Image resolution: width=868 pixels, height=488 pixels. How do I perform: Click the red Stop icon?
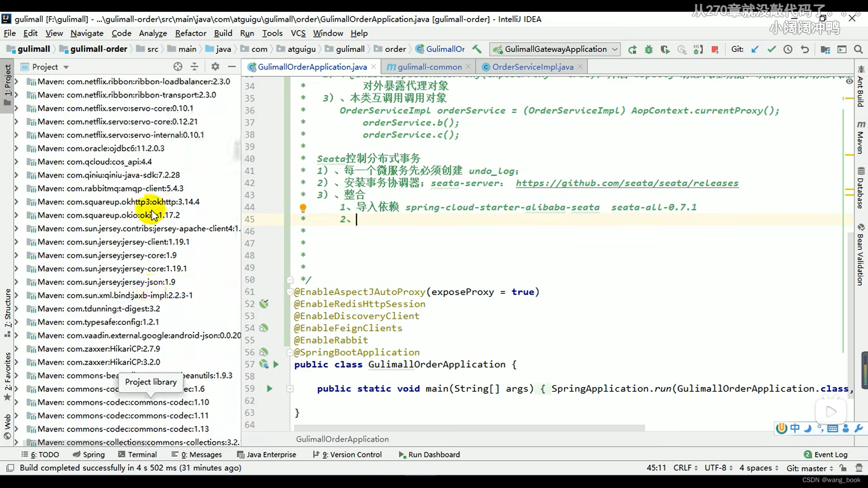pos(715,49)
